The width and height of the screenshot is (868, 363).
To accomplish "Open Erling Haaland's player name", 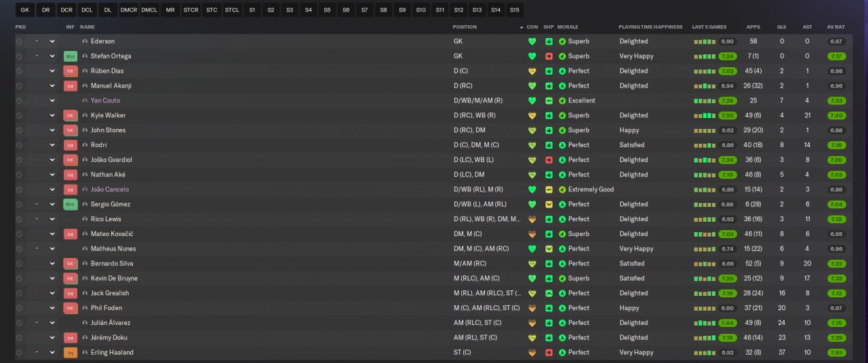I will 112,352.
